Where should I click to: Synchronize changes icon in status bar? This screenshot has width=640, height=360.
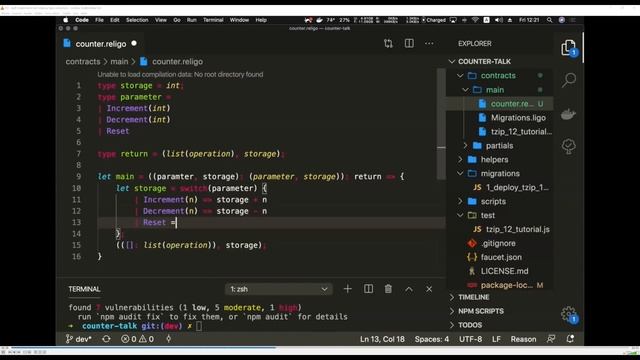(x=106, y=339)
